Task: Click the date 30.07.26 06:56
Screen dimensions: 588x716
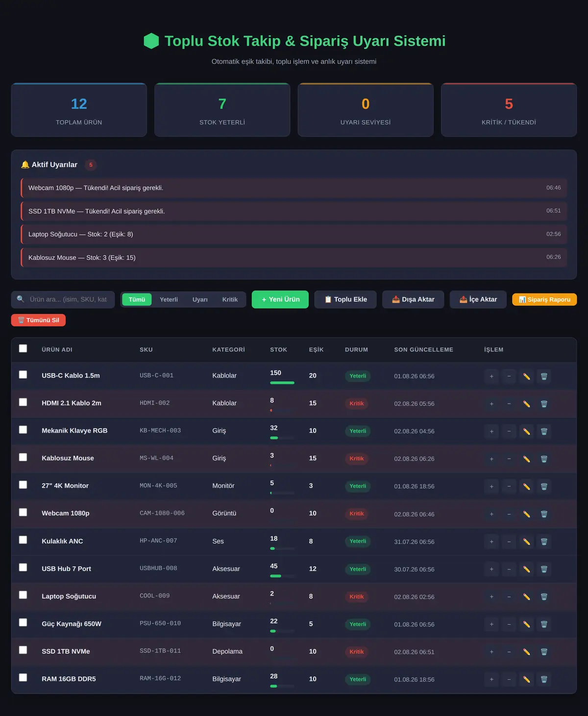Action: pyautogui.click(x=414, y=570)
